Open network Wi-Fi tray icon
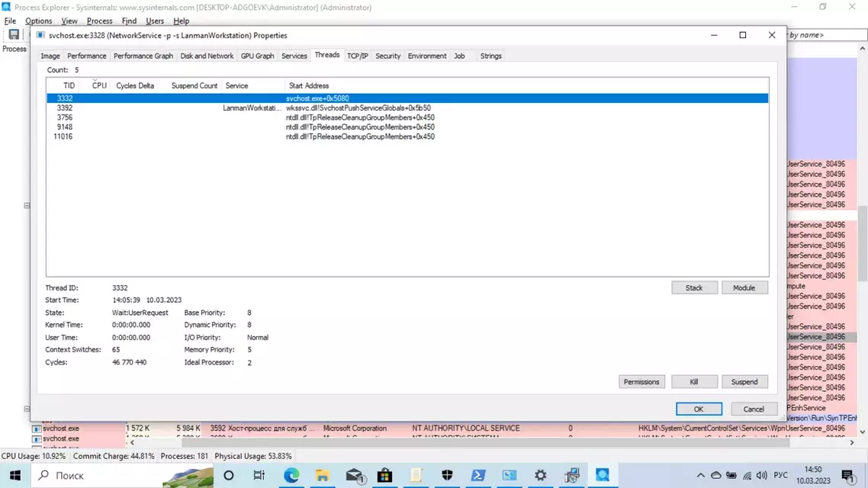Screen dimensions: 868x488 747,475
